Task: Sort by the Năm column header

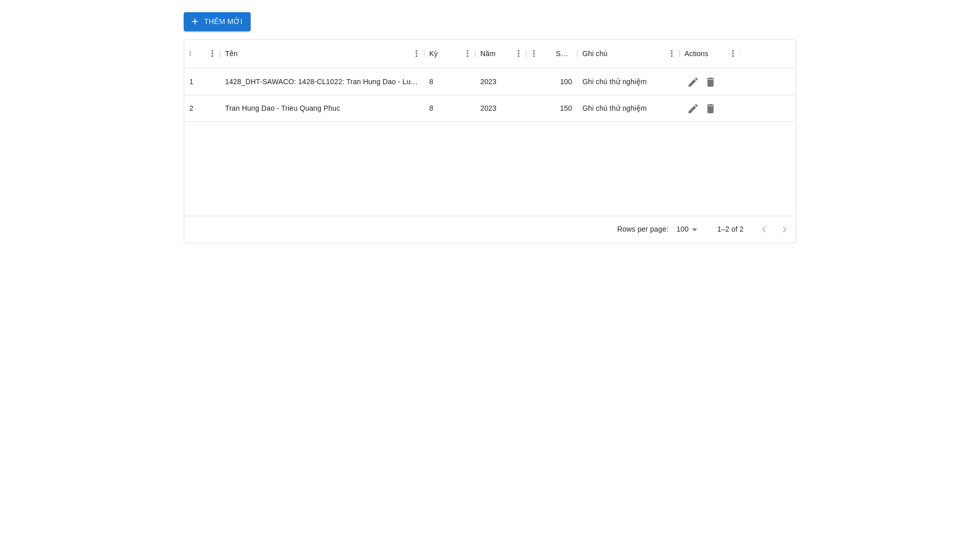Action: click(487, 54)
